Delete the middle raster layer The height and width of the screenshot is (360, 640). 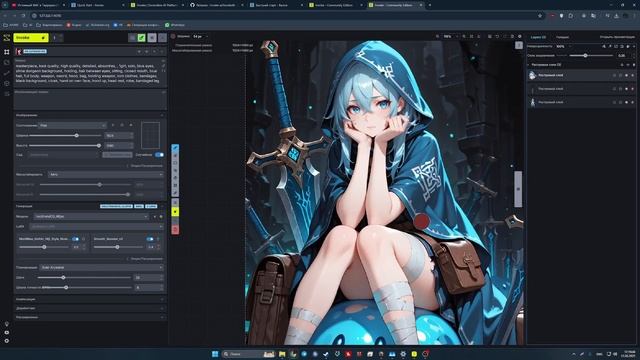pos(633,89)
